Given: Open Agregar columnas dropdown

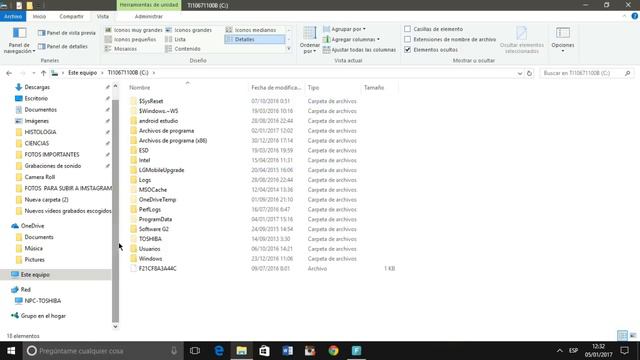Looking at the screenshot, I should point(351,39).
